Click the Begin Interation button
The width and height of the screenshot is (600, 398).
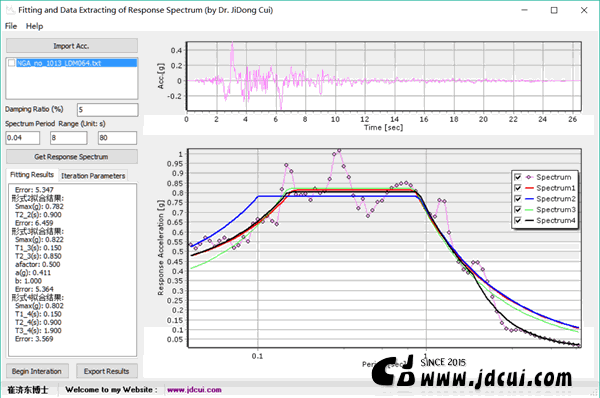[x=37, y=371]
